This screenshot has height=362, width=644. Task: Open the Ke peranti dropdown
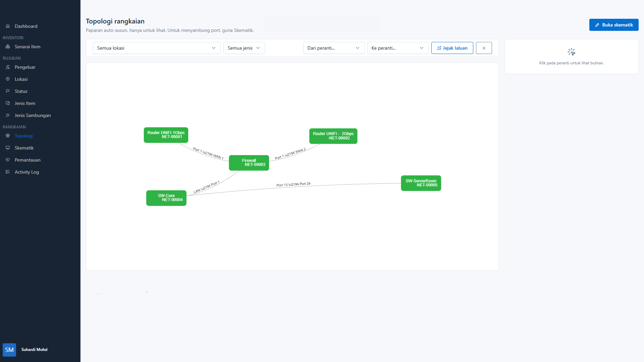click(398, 48)
